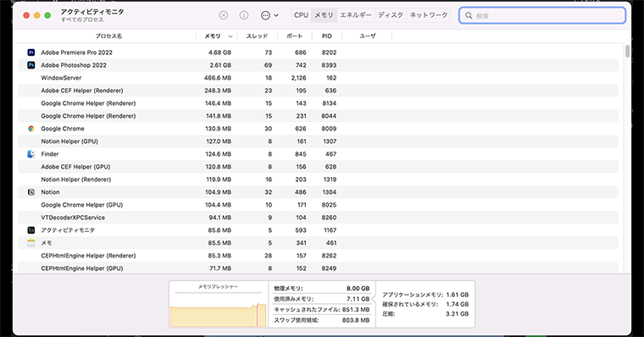Click the 4.68 GB memory value
This screenshot has height=337, width=644.
(x=219, y=52)
